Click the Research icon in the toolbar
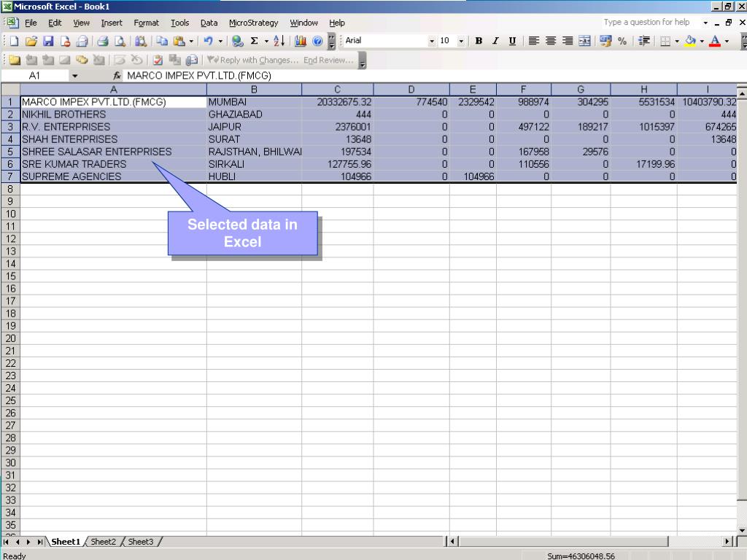 [141, 41]
